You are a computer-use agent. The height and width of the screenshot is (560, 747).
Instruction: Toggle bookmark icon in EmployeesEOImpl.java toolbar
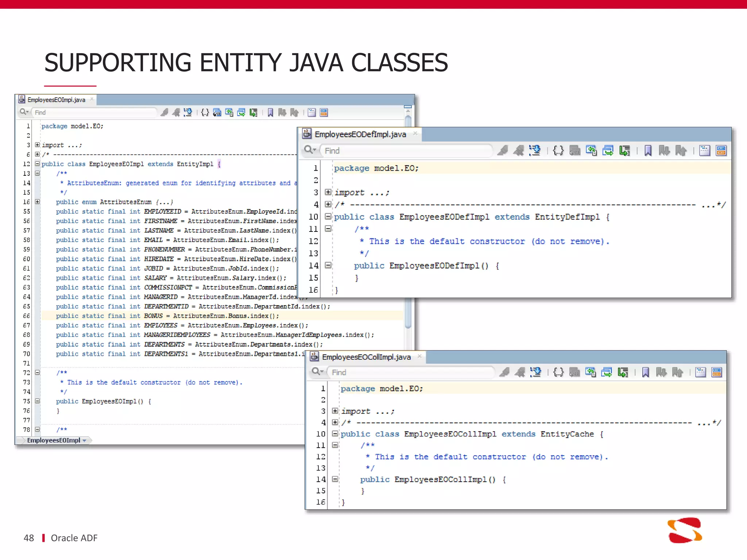[270, 112]
